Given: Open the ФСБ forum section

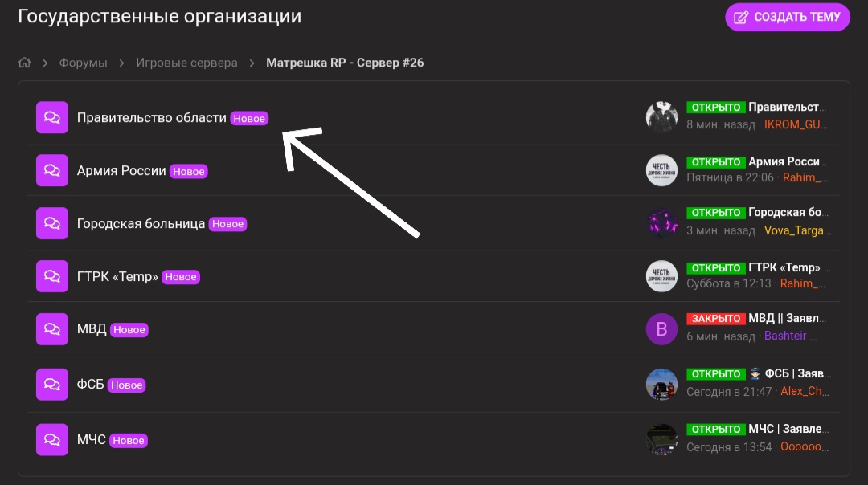Looking at the screenshot, I should [x=90, y=385].
